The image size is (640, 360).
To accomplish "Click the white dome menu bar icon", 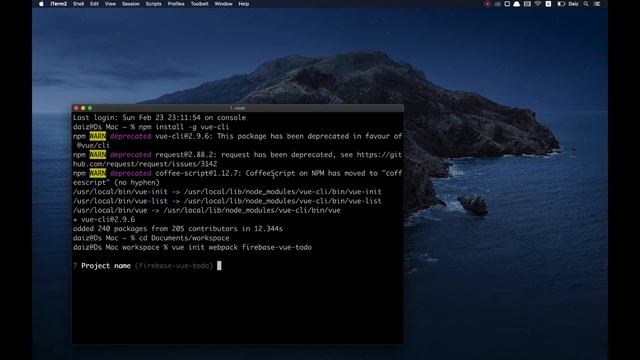I will pos(517,4).
